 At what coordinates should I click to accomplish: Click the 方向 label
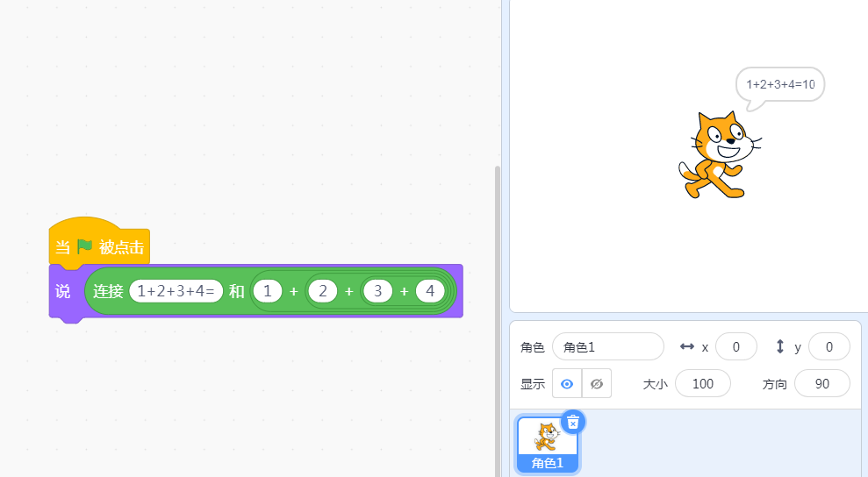(x=774, y=384)
